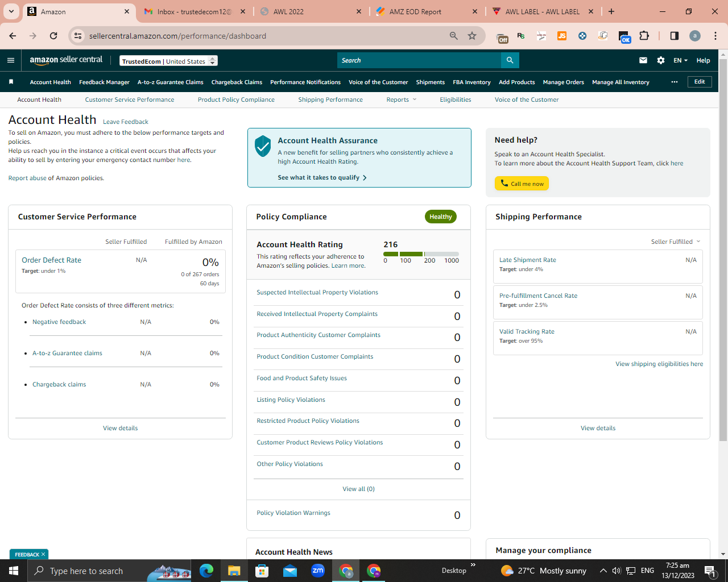Switch to the AWL 2022 browser tab
The width and height of the screenshot is (728, 582).
coord(310,11)
